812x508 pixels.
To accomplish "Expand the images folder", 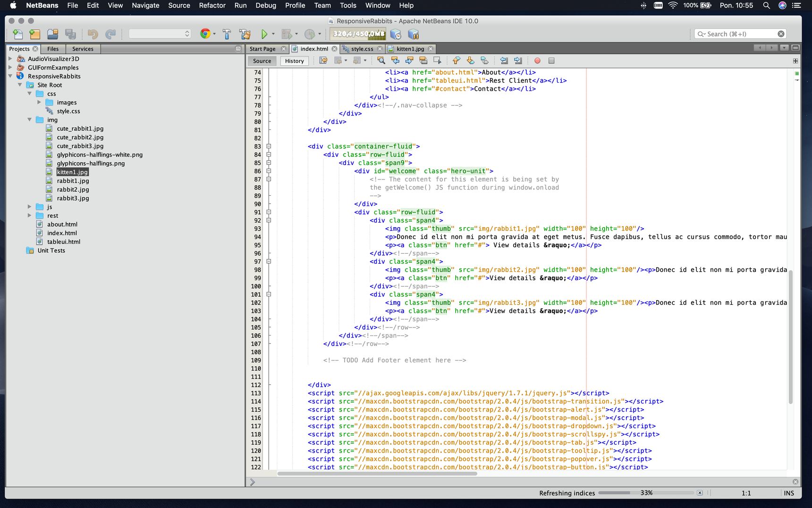I will [39, 102].
